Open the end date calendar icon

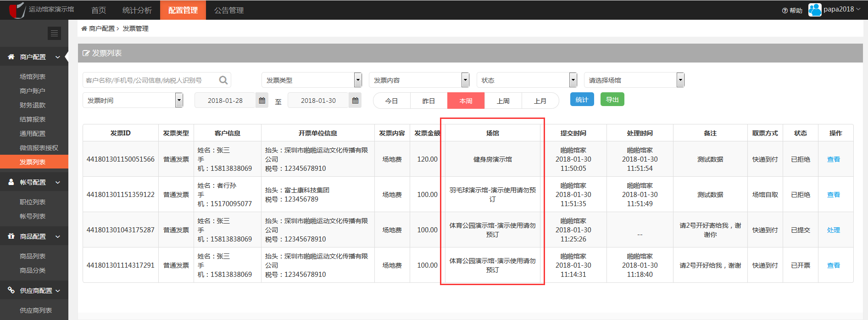(355, 101)
